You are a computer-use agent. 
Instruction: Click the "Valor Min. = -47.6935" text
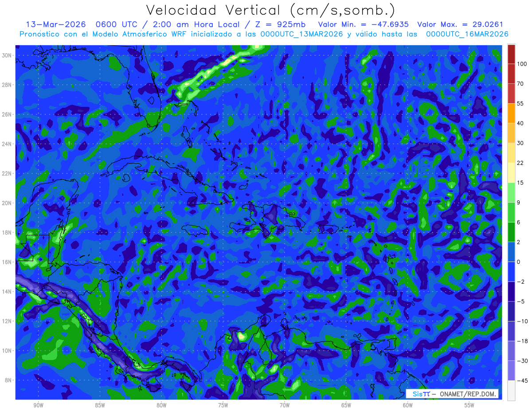pyautogui.click(x=364, y=24)
